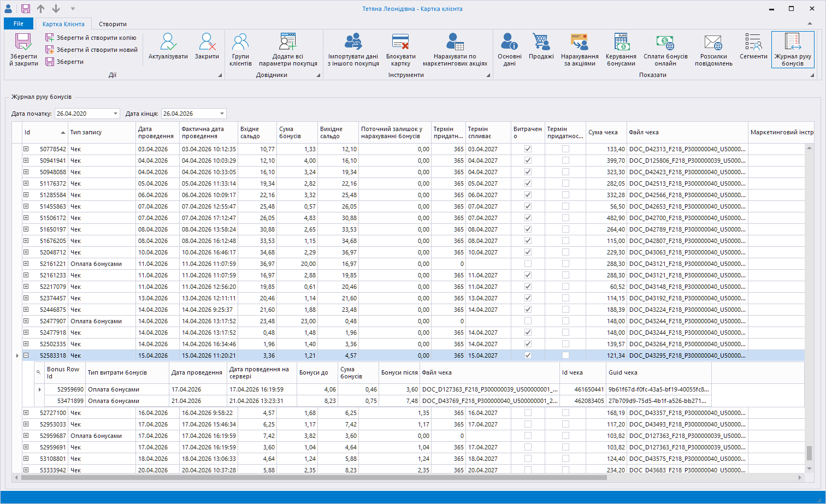Screen dimensions: 826x504
Task: Open the Дата кінця date dropdown
Action: 222,114
